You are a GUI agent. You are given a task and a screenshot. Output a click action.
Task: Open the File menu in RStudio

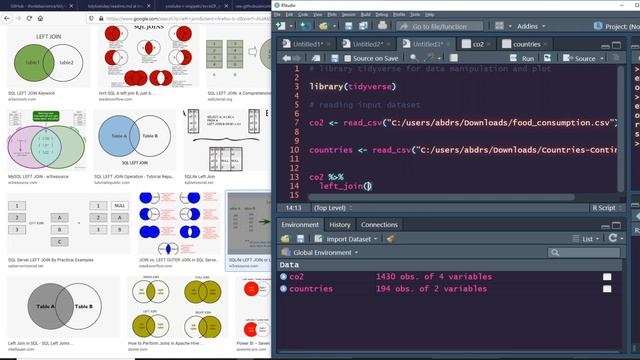(277, 14)
